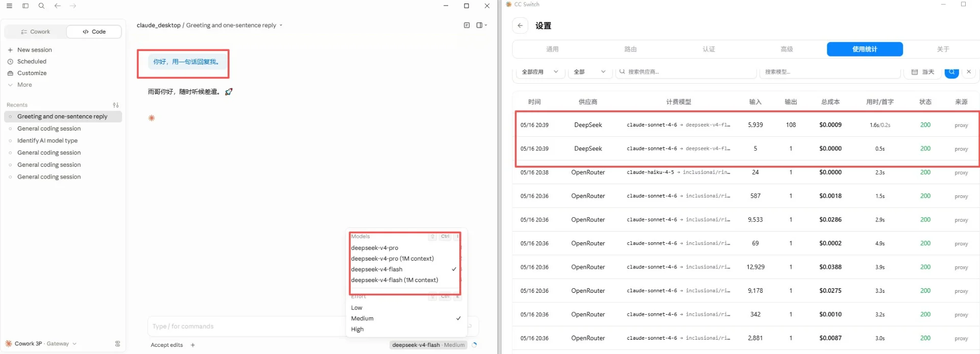980x354 pixels.
Task: Open the 当天 date range picker
Action: pyautogui.click(x=923, y=72)
